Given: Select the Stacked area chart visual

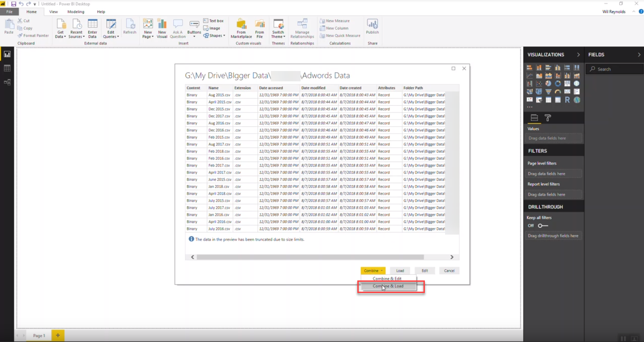Looking at the screenshot, I should pos(549,76).
